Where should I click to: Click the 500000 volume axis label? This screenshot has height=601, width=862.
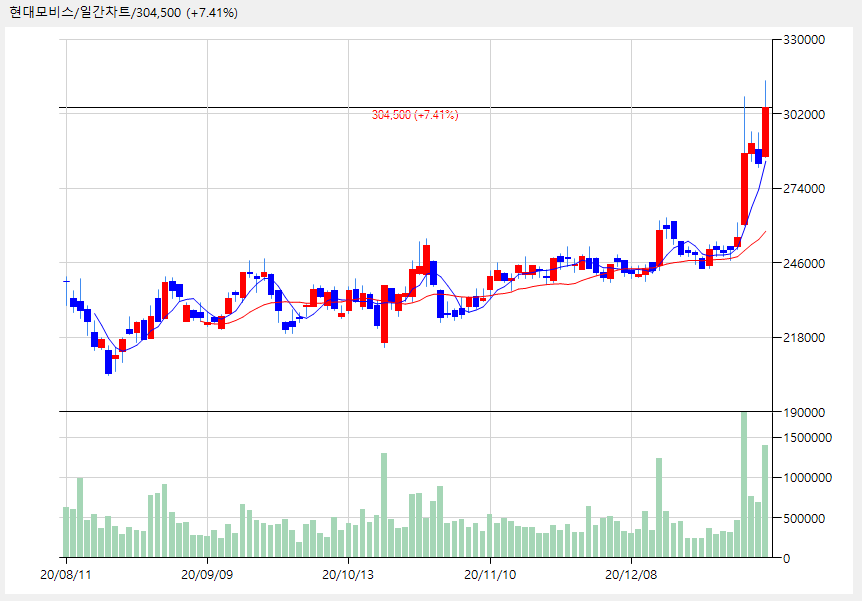tap(804, 519)
